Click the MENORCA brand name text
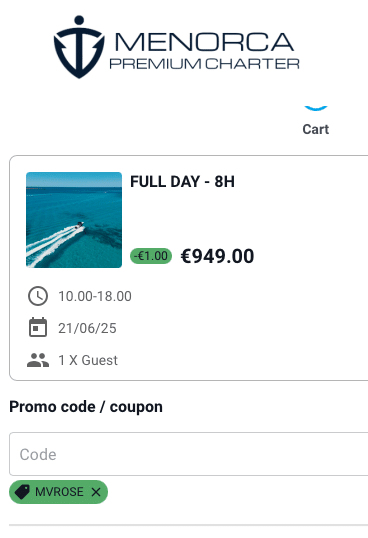Image resolution: width=368 pixels, height=538 pixels. point(204,42)
